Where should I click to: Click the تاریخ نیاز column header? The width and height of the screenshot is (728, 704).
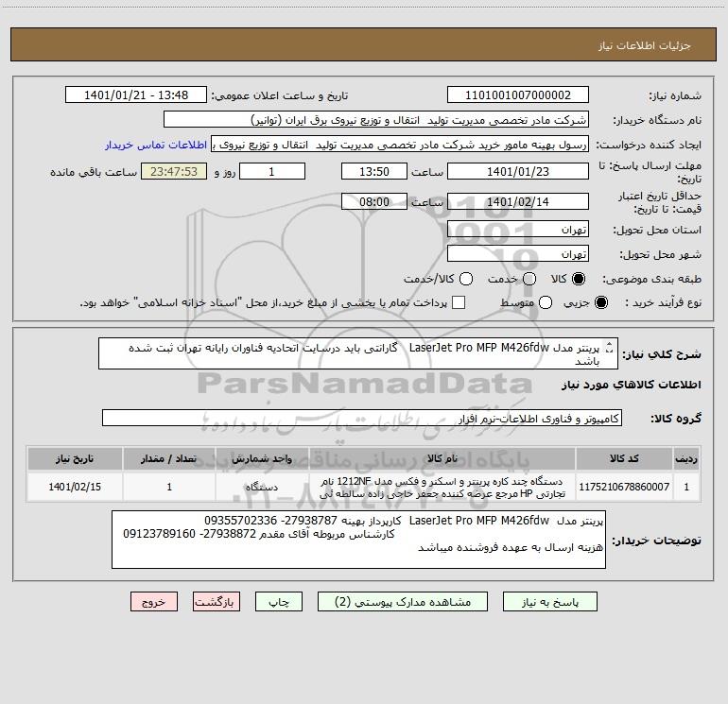[x=75, y=459]
